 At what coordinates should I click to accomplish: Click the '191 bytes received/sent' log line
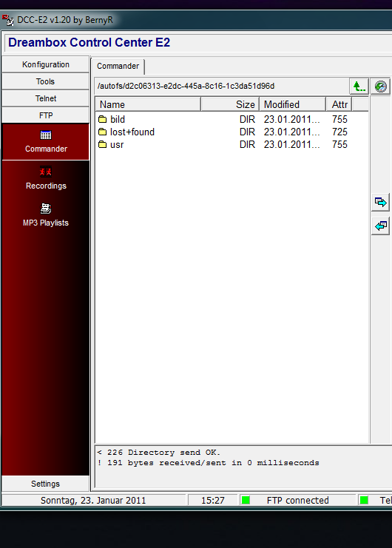tap(208, 463)
